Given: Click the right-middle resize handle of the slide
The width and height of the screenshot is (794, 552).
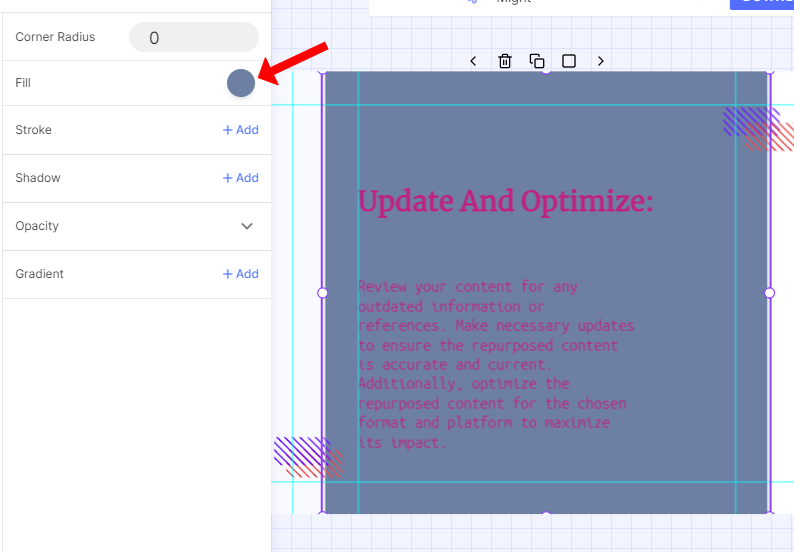Looking at the screenshot, I should coord(769,293).
